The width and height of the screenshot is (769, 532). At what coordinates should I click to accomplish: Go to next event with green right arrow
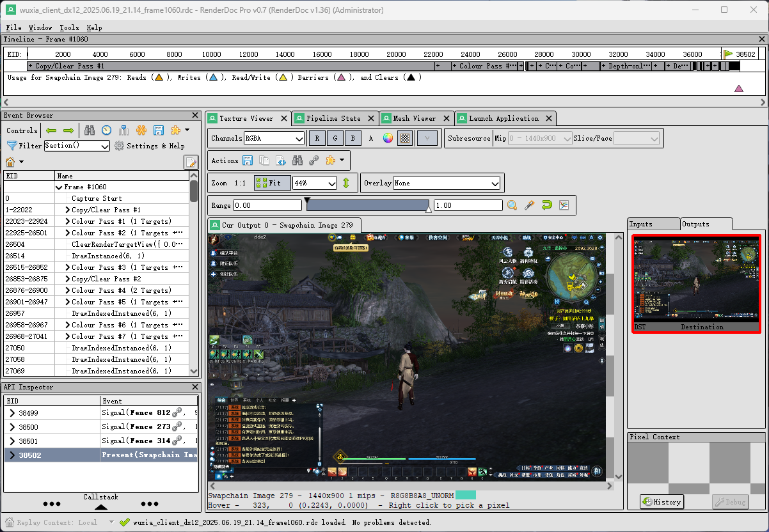68,130
